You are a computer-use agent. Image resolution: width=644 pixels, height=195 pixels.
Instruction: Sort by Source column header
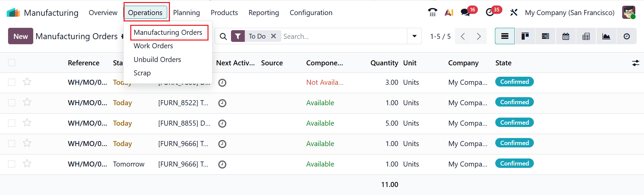point(272,63)
